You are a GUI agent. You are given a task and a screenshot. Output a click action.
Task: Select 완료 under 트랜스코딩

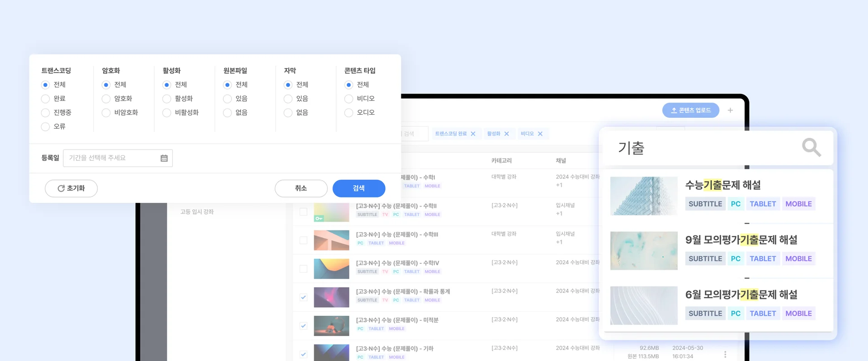point(45,99)
